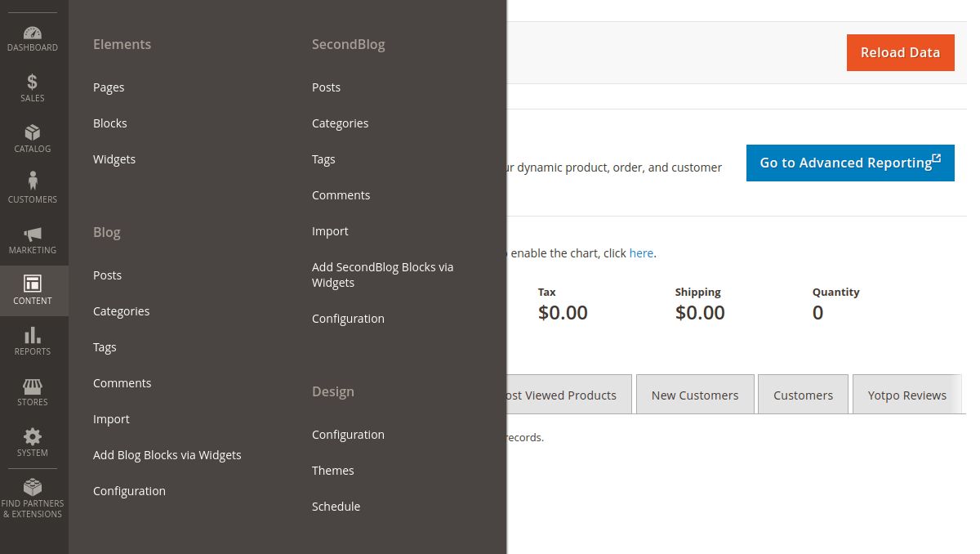Select the Sales sidebar icon
980x554 pixels.
pos(33,83)
